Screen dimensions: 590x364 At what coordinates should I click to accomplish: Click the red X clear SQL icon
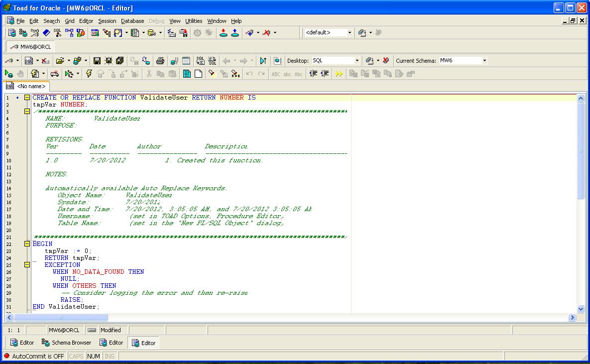point(45,61)
